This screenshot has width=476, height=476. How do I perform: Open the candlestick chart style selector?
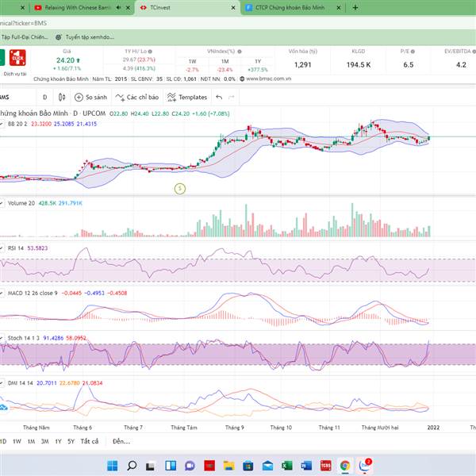coord(62,97)
